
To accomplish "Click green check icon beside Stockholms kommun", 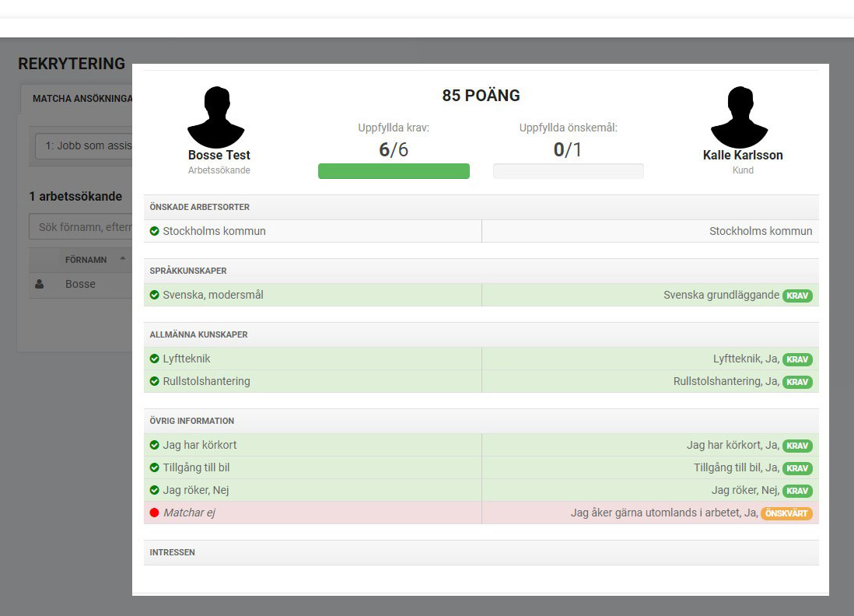I will (154, 231).
